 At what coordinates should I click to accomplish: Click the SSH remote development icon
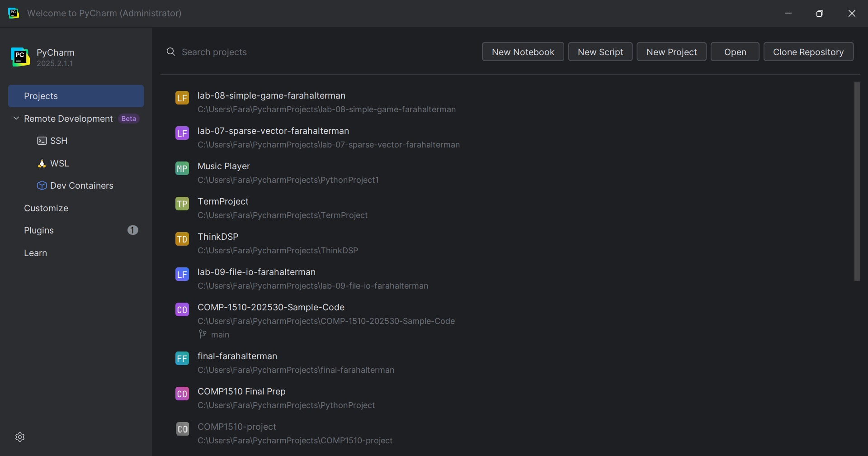tap(42, 141)
